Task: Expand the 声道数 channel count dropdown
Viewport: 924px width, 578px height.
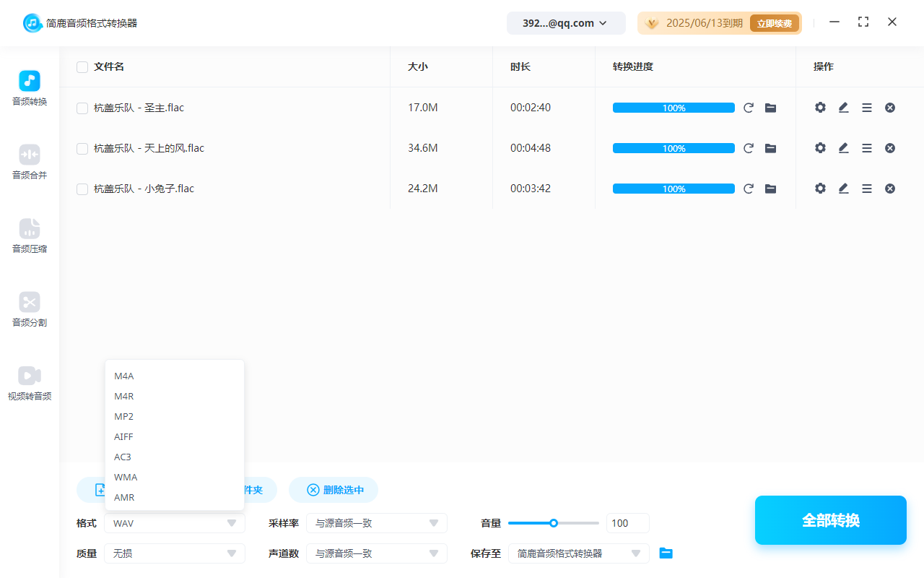Action: pyautogui.click(x=376, y=553)
